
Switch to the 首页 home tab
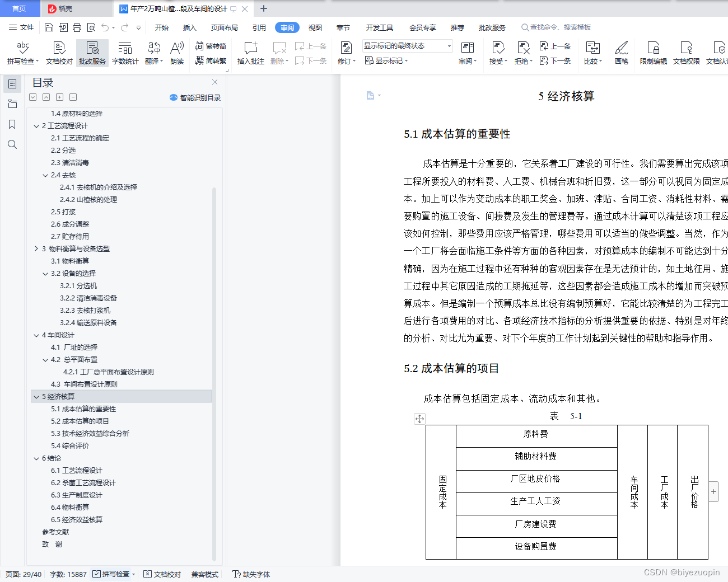coord(19,8)
